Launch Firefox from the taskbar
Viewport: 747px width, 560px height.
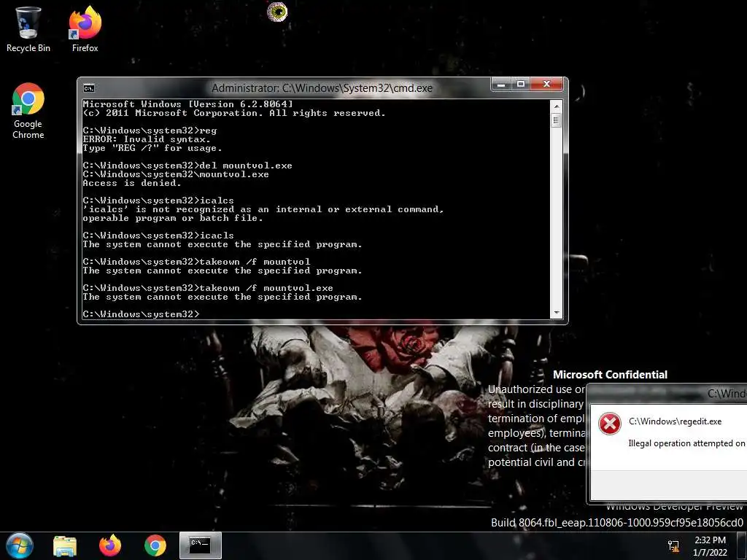click(x=110, y=545)
